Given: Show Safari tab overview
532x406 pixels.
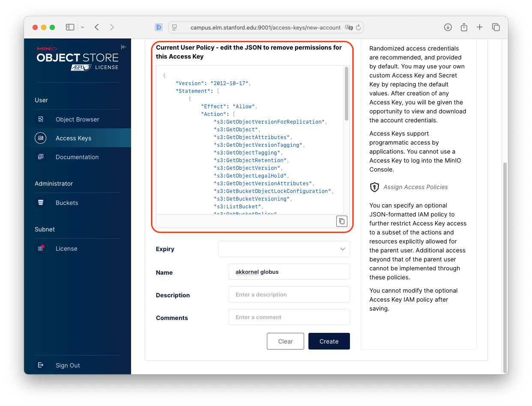Looking at the screenshot, I should (496, 27).
